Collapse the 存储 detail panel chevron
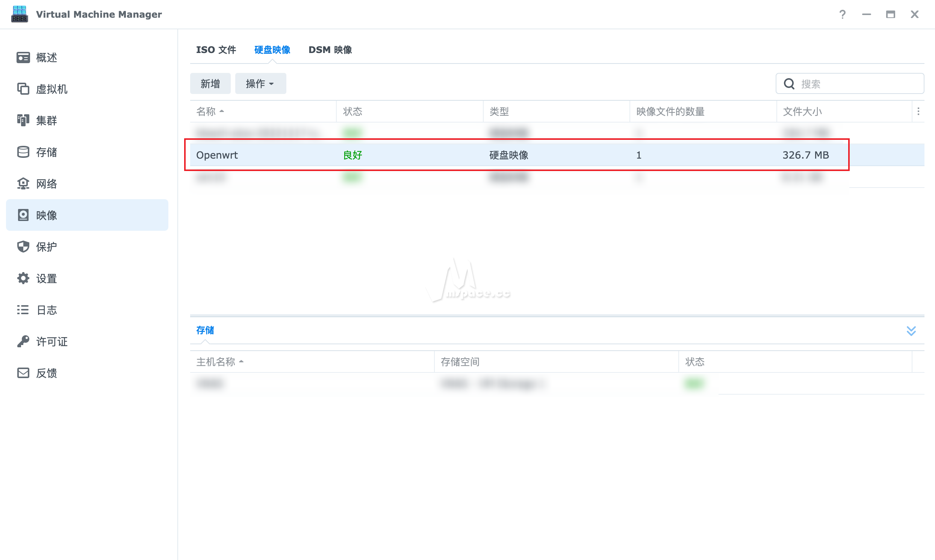This screenshot has height=560, width=935. (911, 331)
